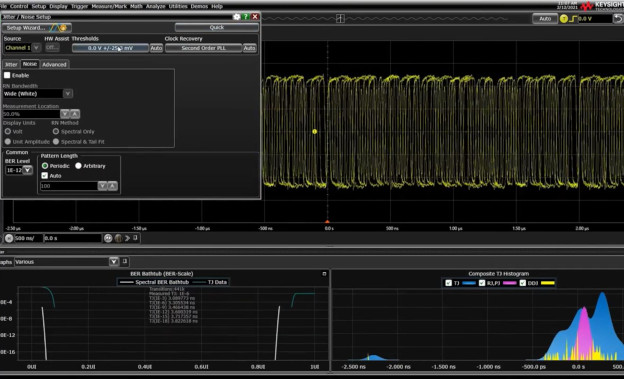
Task: Click the trigger level 0.0 V field
Action: (x=595, y=19)
